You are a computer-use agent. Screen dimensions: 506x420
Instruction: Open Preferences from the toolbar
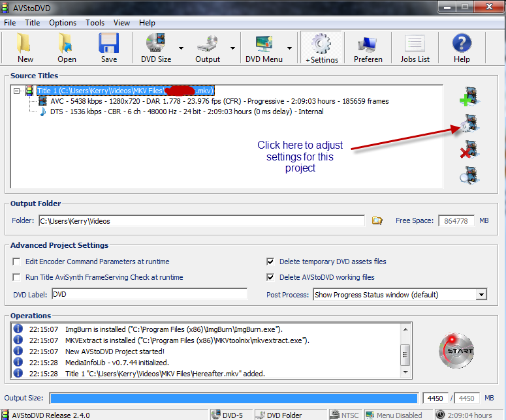pyautogui.click(x=368, y=48)
